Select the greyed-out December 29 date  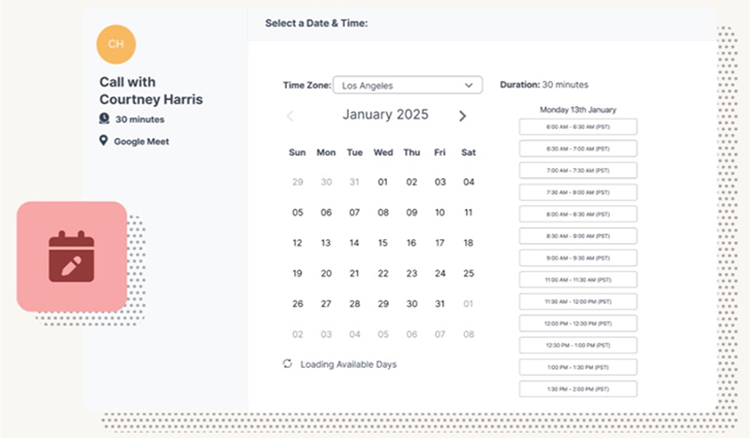pyautogui.click(x=297, y=182)
